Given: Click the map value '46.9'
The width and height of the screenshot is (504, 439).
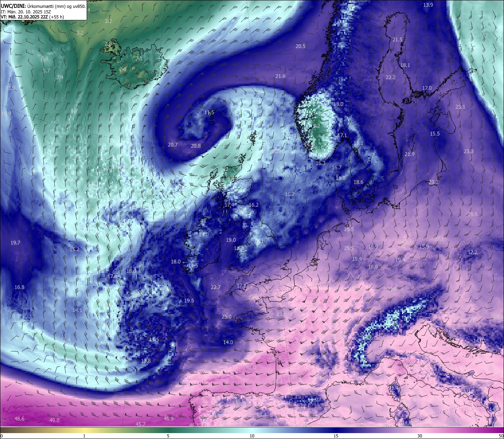Looking at the screenshot, I should pos(169,419).
